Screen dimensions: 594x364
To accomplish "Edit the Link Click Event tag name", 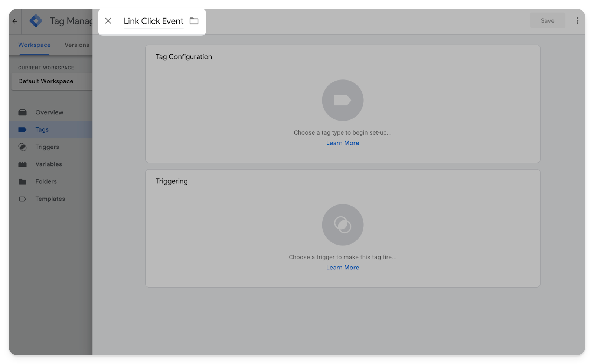I will (153, 21).
